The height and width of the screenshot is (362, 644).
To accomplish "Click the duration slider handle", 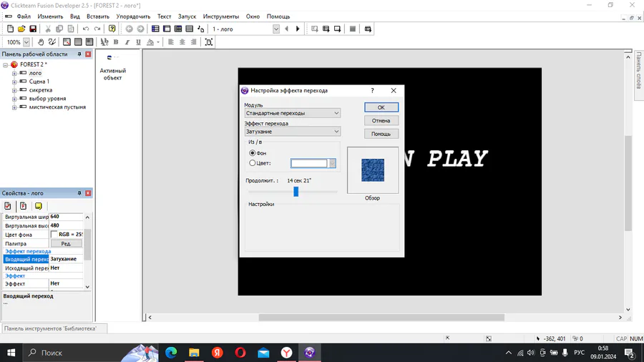I will click(296, 191).
